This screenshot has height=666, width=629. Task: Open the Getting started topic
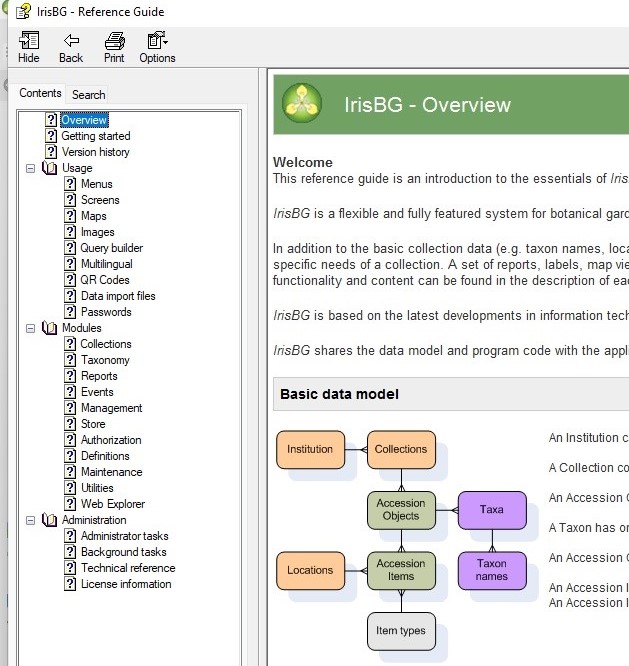[x=95, y=136]
